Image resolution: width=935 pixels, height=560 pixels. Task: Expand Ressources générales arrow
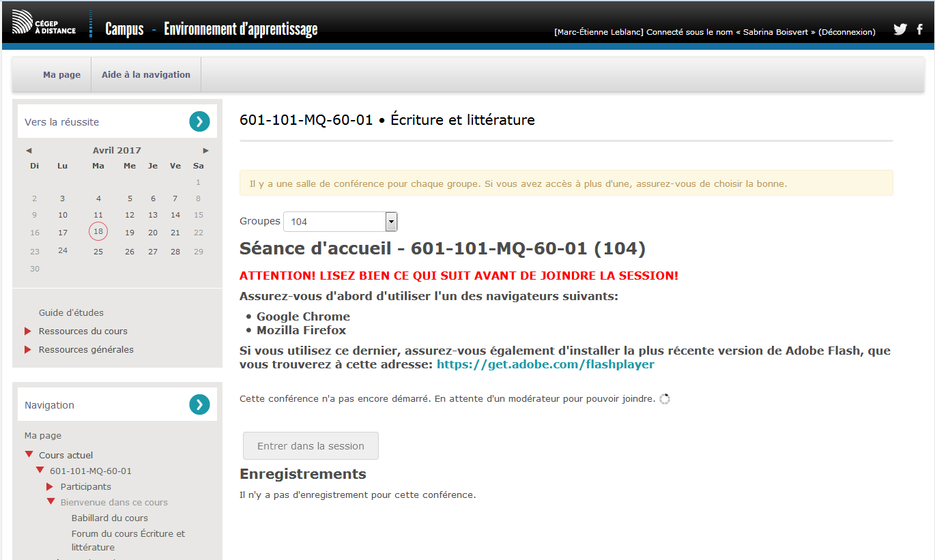point(28,350)
